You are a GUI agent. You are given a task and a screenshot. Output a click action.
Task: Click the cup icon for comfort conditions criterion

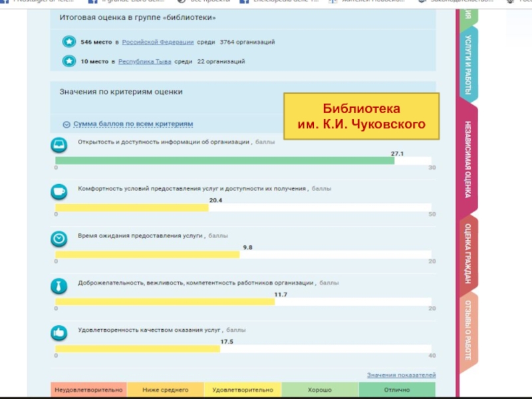tap(59, 192)
